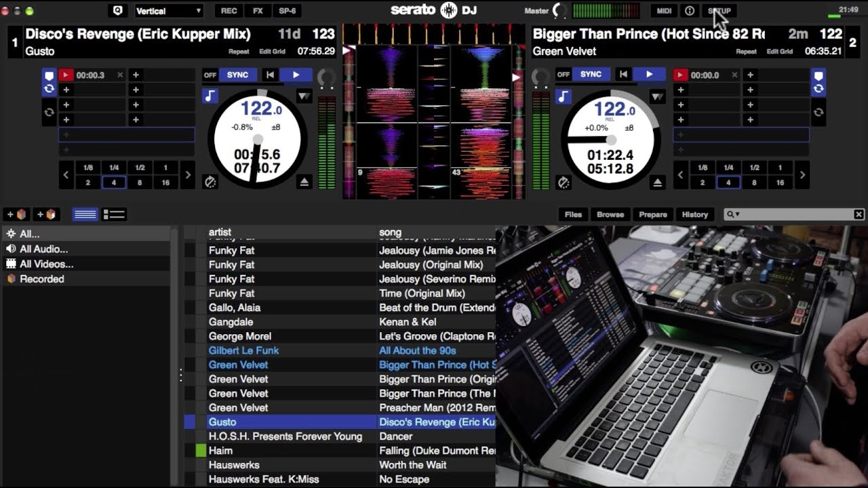
Task: Trigger deck 1 hot cue at 00:00.3
Action: (66, 75)
